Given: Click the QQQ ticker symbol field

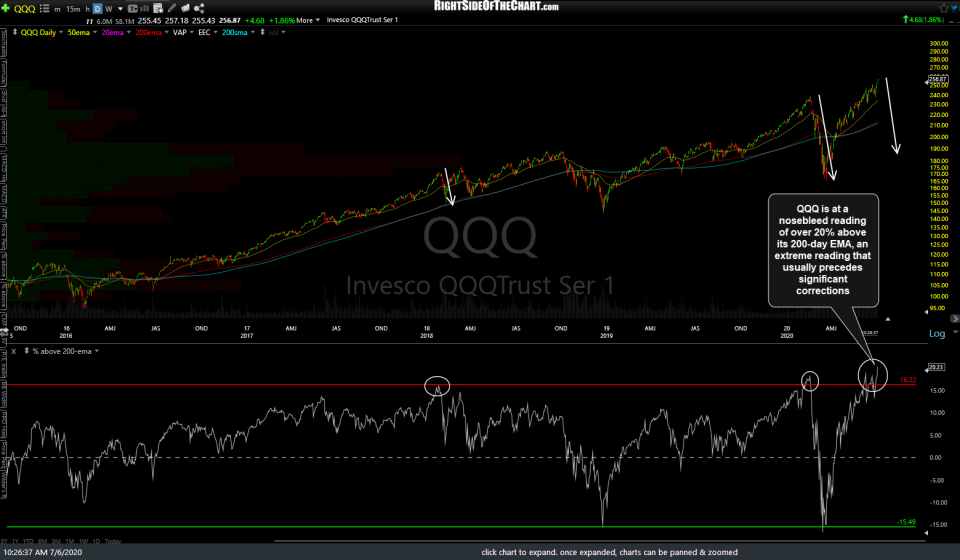Looking at the screenshot, I should click(24, 9).
